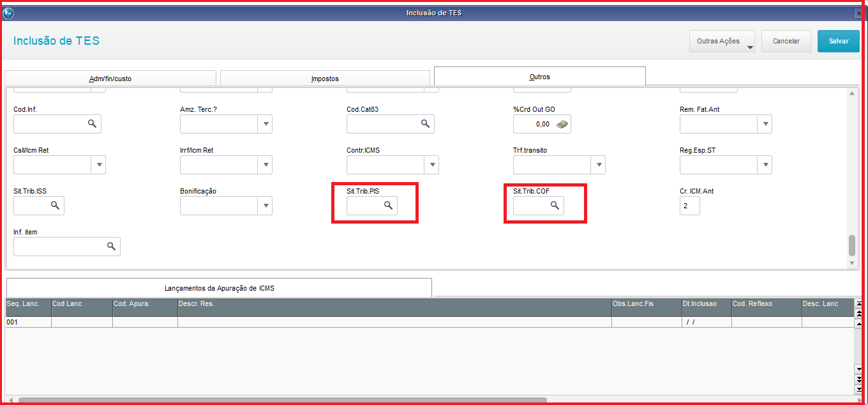Screen dimensions: 868x405
Task: Expand Bonificação dropdown
Action: pos(265,206)
